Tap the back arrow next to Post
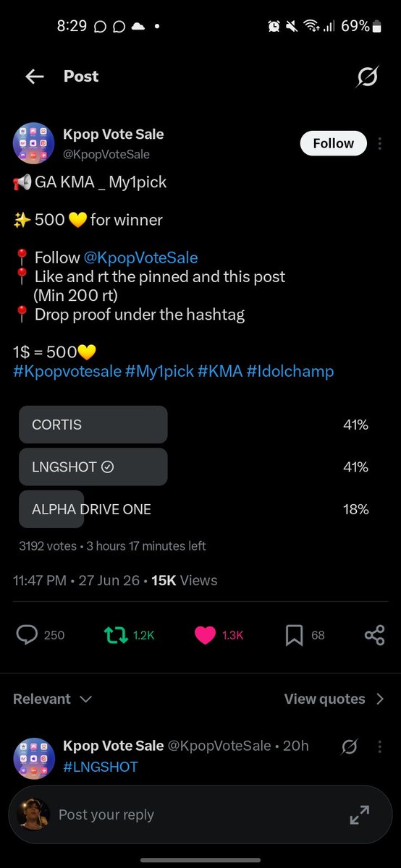The height and width of the screenshot is (868, 401). pos(35,77)
